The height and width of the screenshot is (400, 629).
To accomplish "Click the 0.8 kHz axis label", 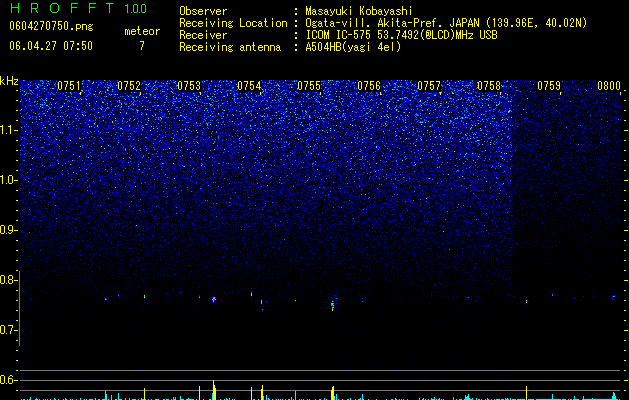I will [9, 280].
